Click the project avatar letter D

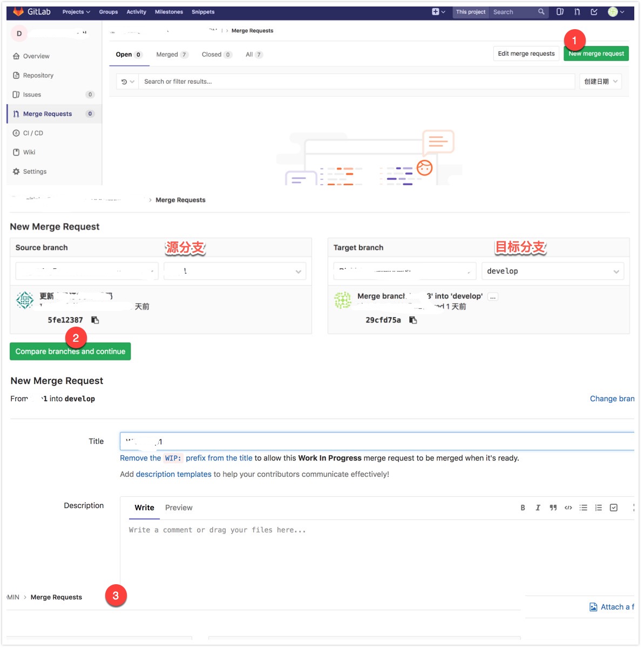point(19,33)
